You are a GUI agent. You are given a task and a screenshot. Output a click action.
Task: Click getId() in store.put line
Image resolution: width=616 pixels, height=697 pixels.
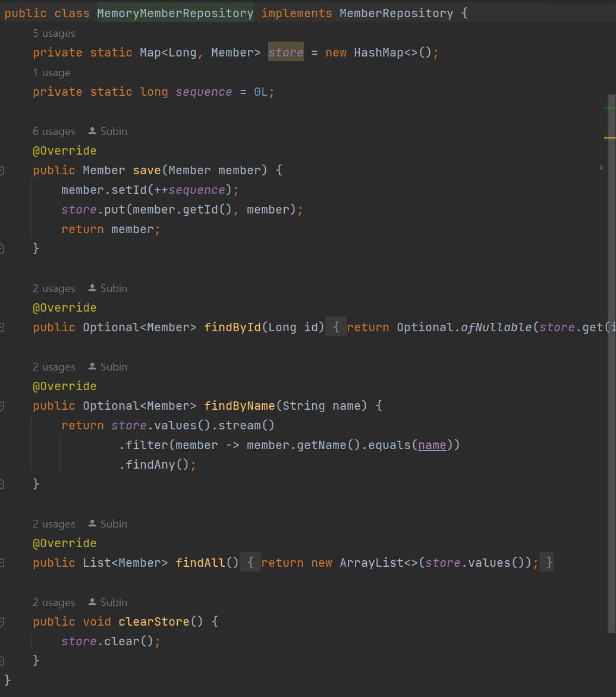[x=207, y=209]
